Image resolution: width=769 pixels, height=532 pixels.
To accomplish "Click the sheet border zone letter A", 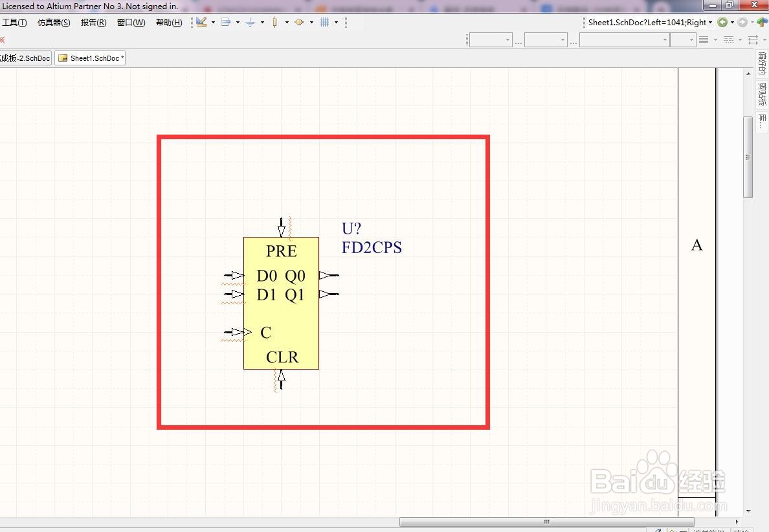I will point(697,245).
